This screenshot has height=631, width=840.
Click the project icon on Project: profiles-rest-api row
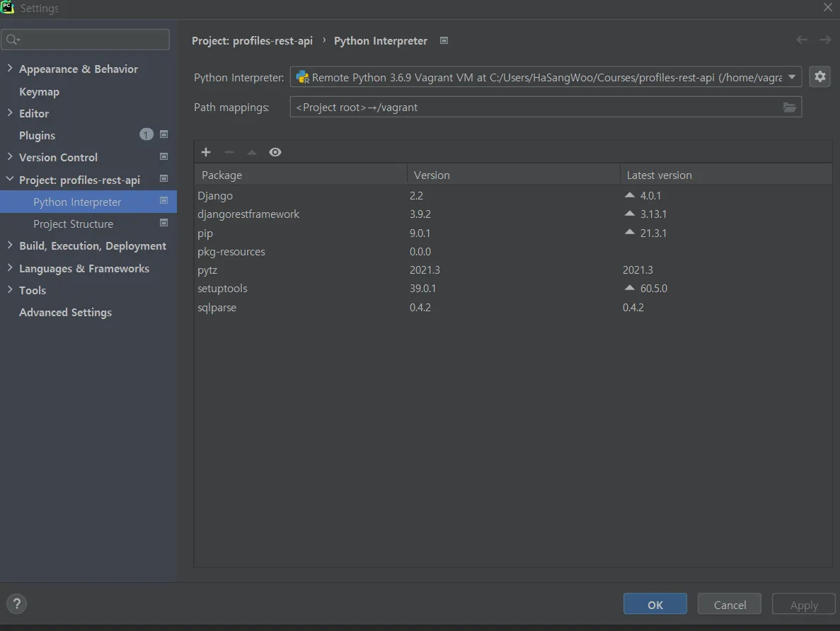[164, 178]
